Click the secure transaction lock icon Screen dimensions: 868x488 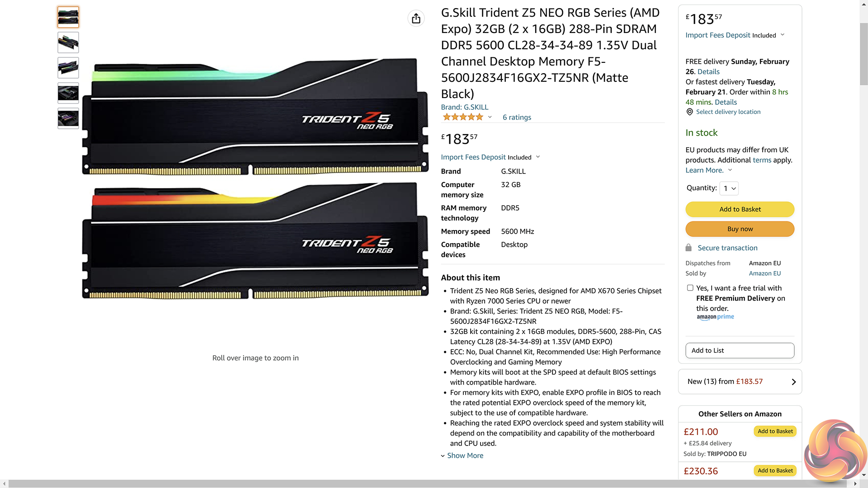[x=689, y=248]
